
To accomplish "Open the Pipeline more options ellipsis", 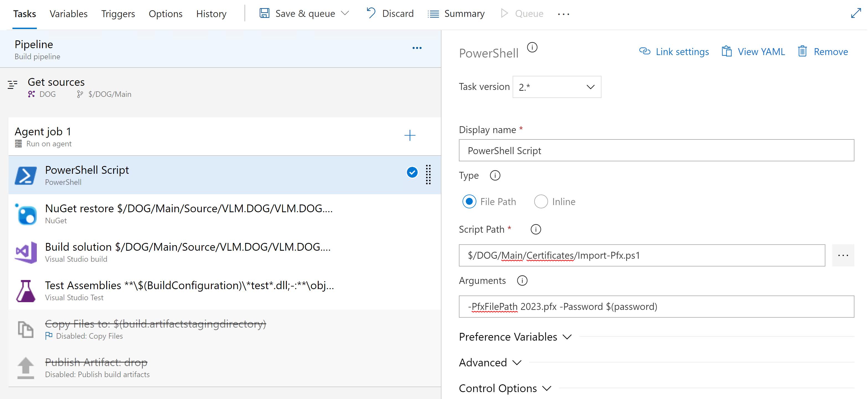I will [417, 48].
